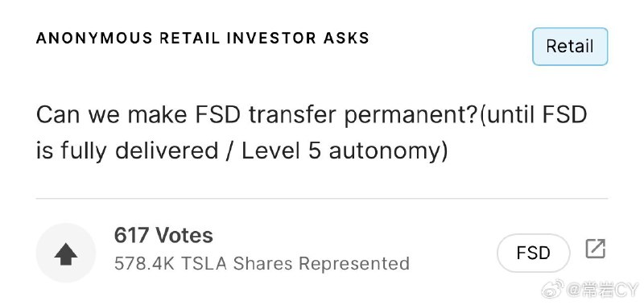Upvote the FSD transfer question
Image resolution: width=644 pixels, height=305 pixels.
pyautogui.click(x=66, y=254)
